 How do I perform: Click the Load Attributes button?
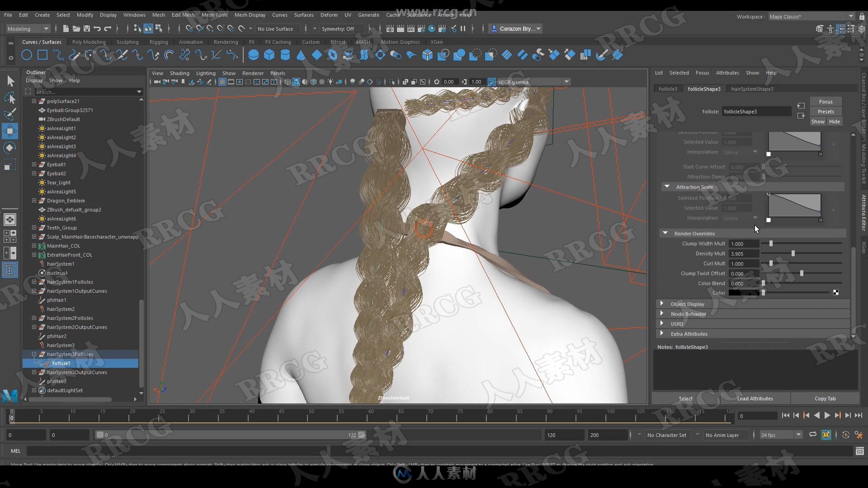coord(755,398)
